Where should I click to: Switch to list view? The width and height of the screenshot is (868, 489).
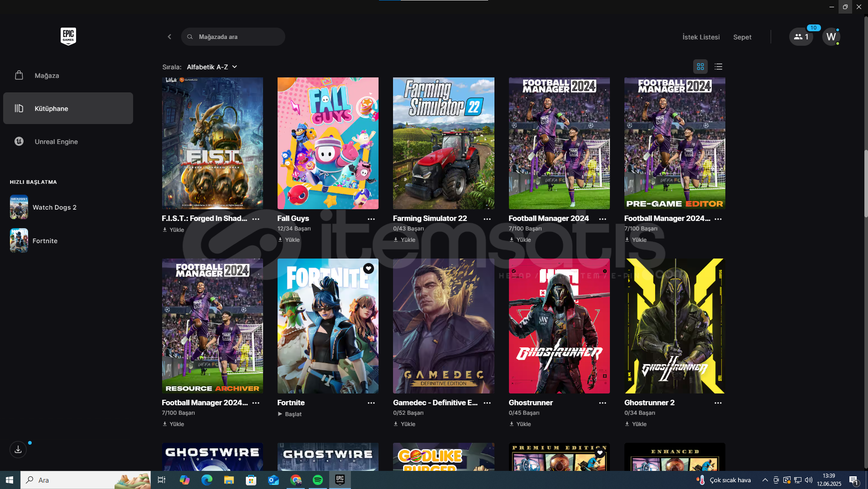(719, 67)
